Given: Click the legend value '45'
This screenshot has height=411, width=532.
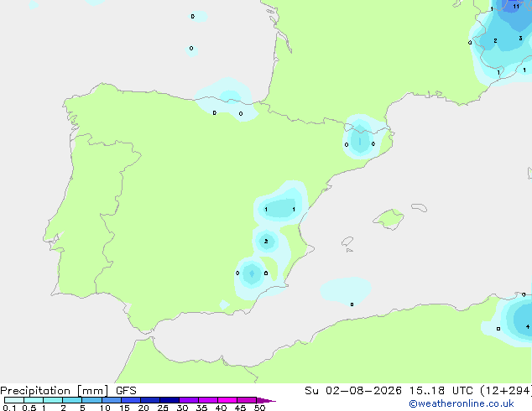Looking at the screenshot, I should point(240,408).
